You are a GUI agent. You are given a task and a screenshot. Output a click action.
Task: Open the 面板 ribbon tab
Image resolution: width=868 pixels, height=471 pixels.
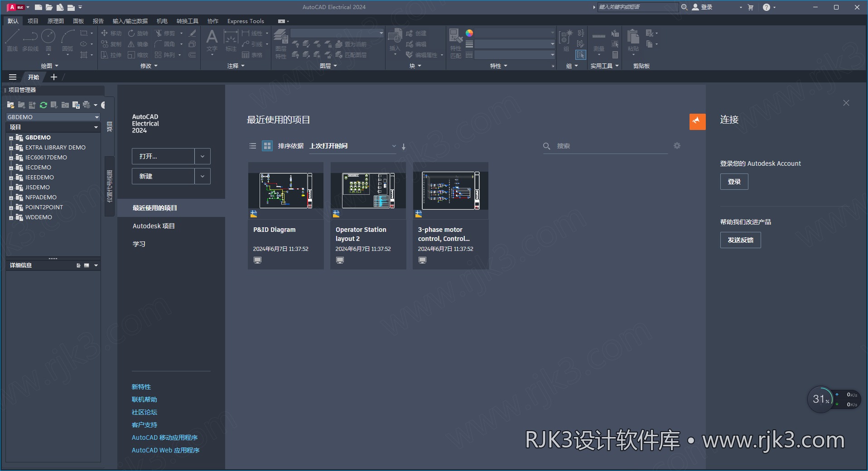[78, 21]
